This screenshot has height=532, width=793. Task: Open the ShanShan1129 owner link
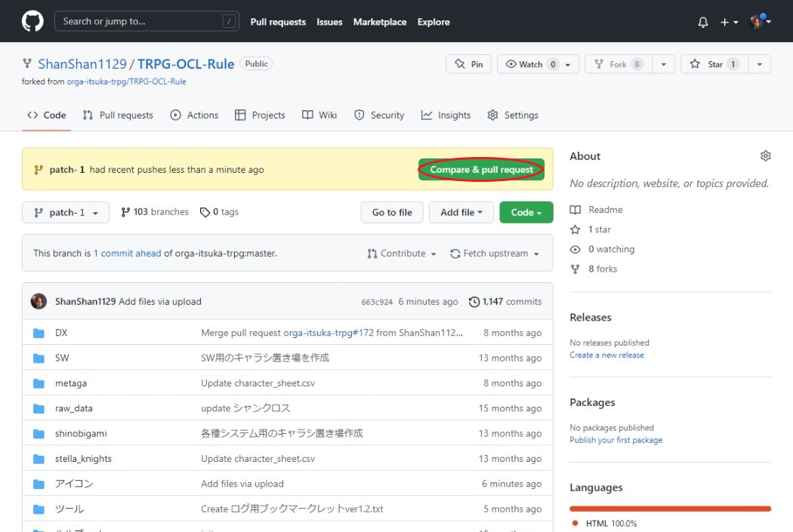82,64
